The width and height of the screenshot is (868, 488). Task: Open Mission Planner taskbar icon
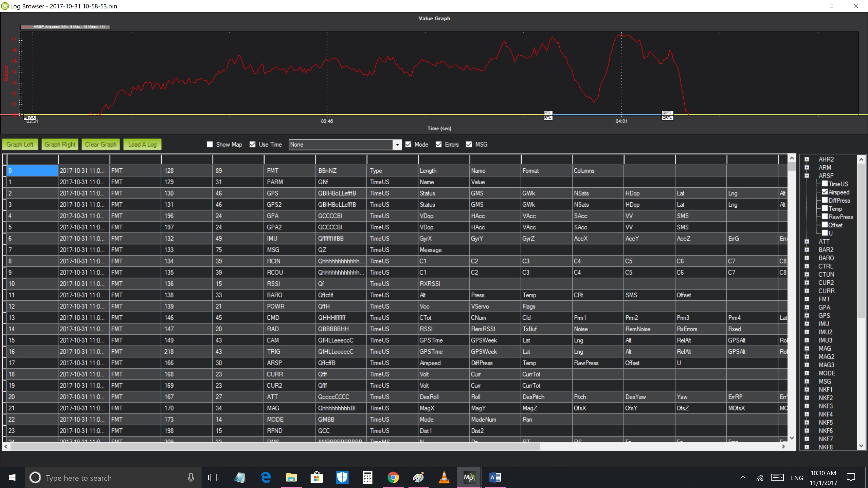[x=469, y=477]
